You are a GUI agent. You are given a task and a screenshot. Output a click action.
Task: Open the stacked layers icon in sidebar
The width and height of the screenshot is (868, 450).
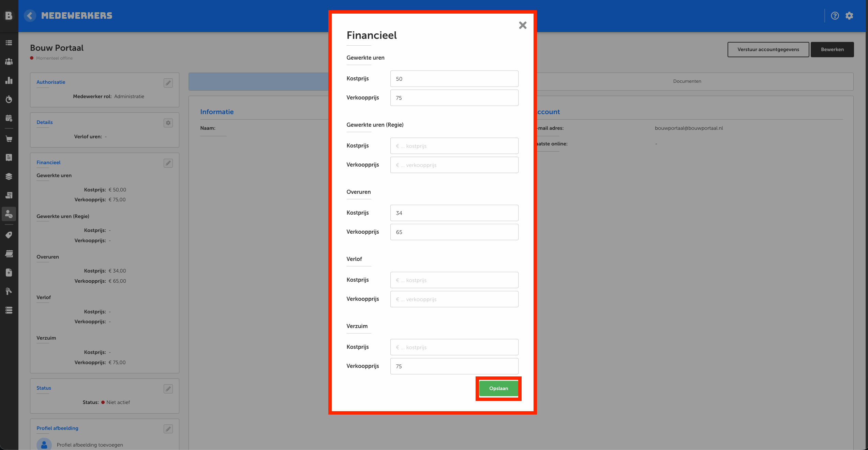click(x=9, y=176)
